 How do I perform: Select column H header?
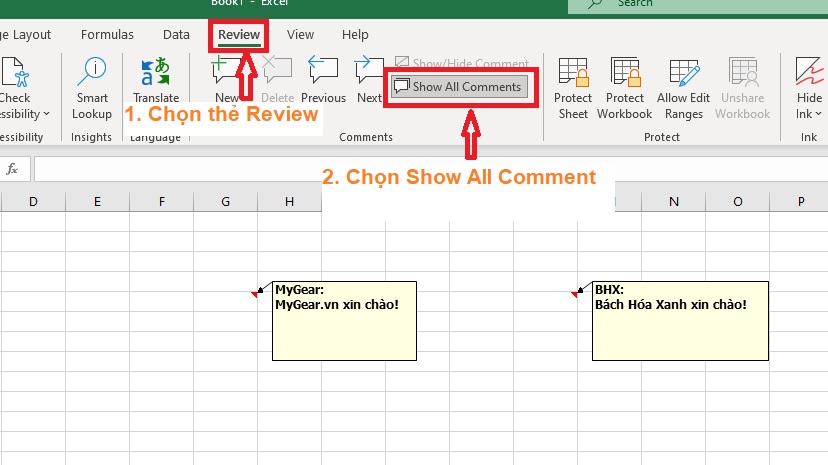(289, 202)
